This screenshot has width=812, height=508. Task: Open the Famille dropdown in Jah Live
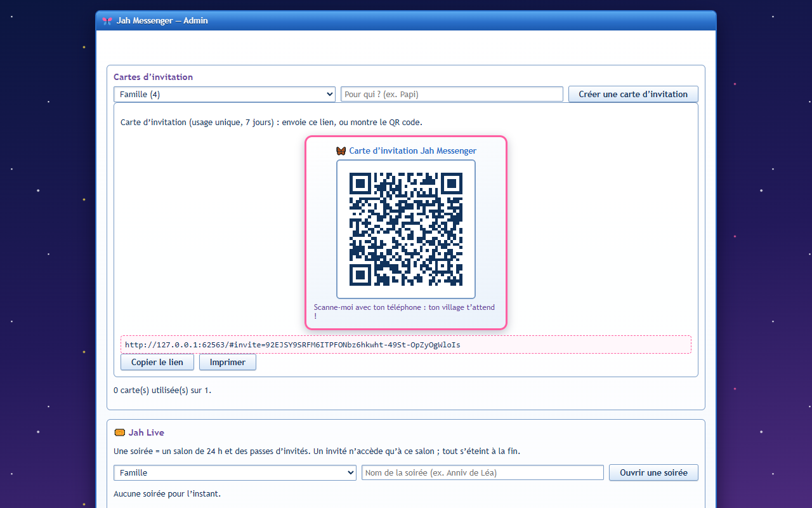tap(235, 472)
